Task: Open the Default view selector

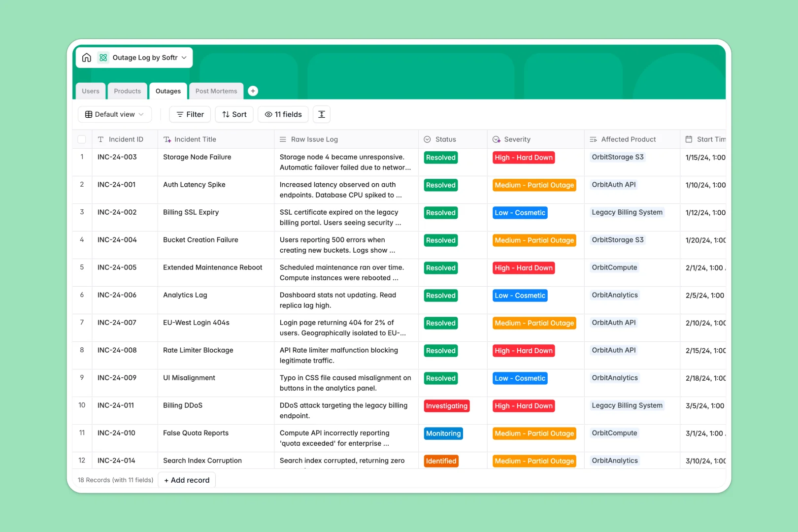Action: pyautogui.click(x=115, y=114)
